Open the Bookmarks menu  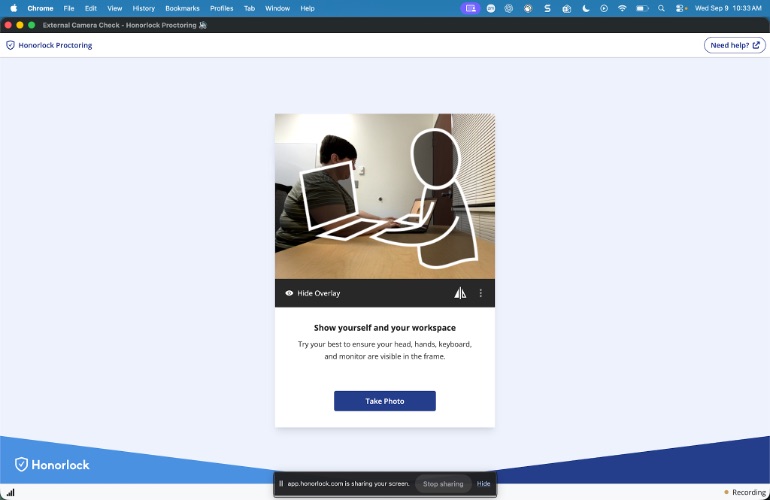(x=182, y=8)
